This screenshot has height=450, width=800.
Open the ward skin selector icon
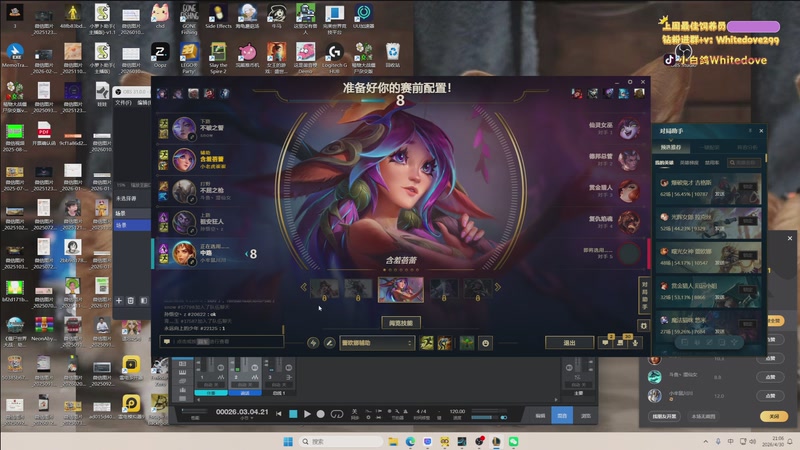(x=467, y=343)
